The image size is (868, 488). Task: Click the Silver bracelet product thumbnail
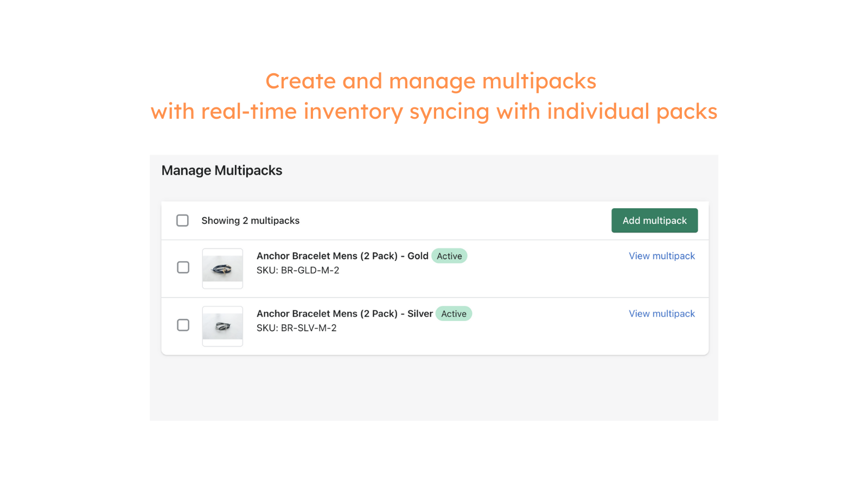222,326
